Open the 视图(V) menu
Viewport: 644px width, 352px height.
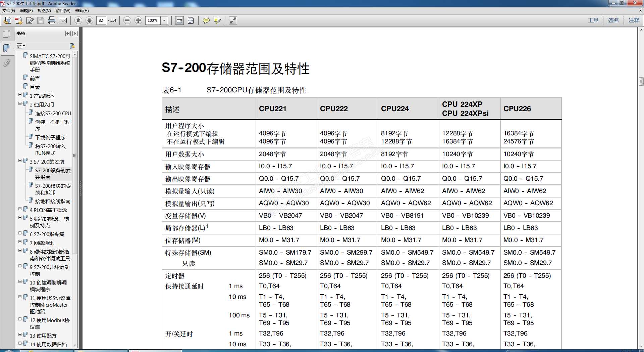[x=44, y=11]
